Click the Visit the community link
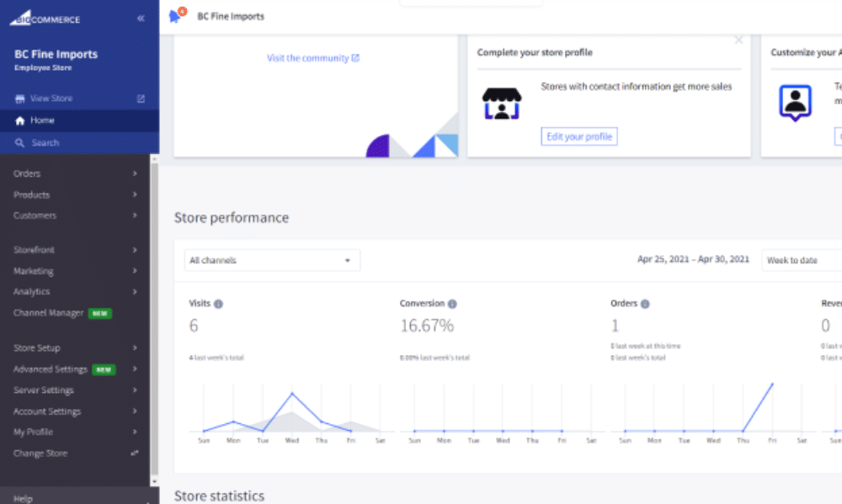Image resolution: width=842 pixels, height=504 pixels. tap(312, 58)
